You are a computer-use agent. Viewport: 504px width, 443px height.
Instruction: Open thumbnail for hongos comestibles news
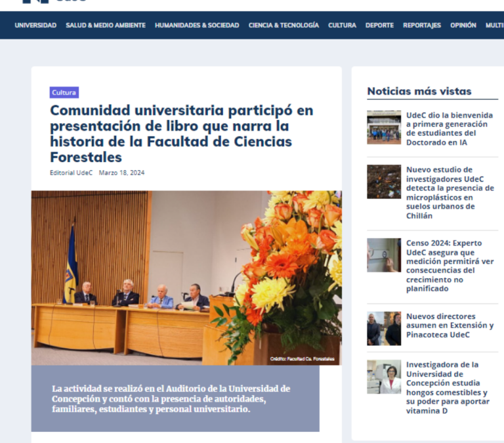tap(384, 377)
